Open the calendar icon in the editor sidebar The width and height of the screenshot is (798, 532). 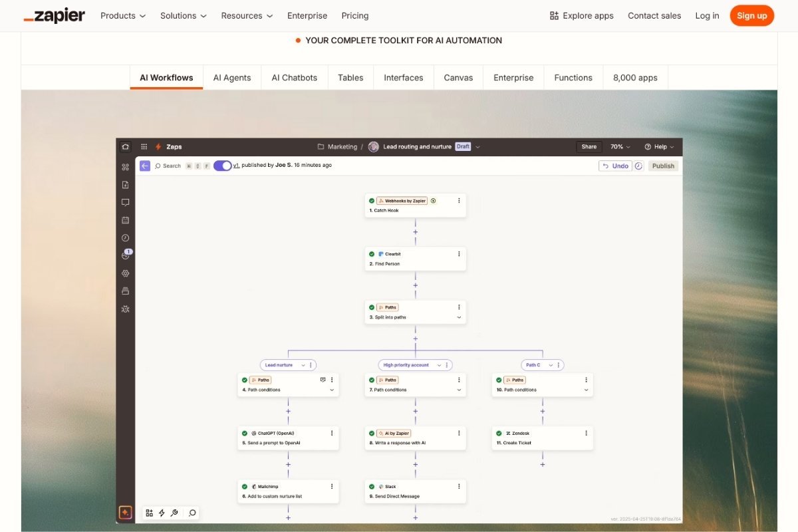pos(125,220)
